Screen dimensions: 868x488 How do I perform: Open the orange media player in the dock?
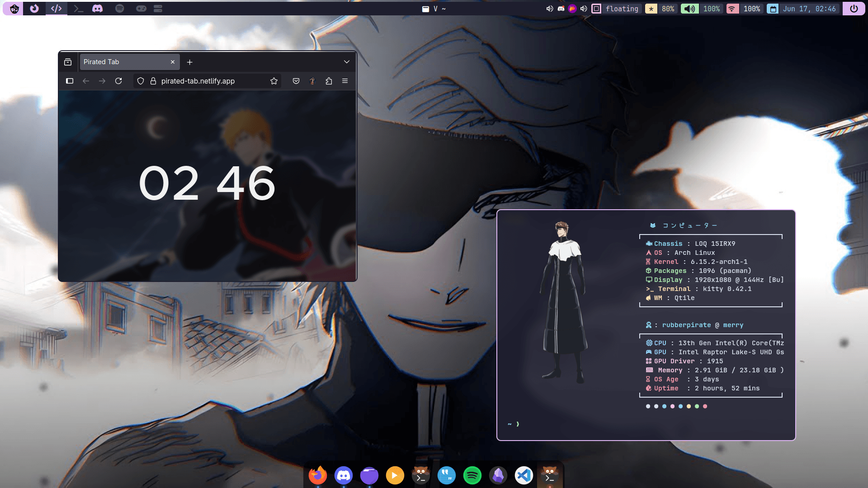tap(395, 475)
